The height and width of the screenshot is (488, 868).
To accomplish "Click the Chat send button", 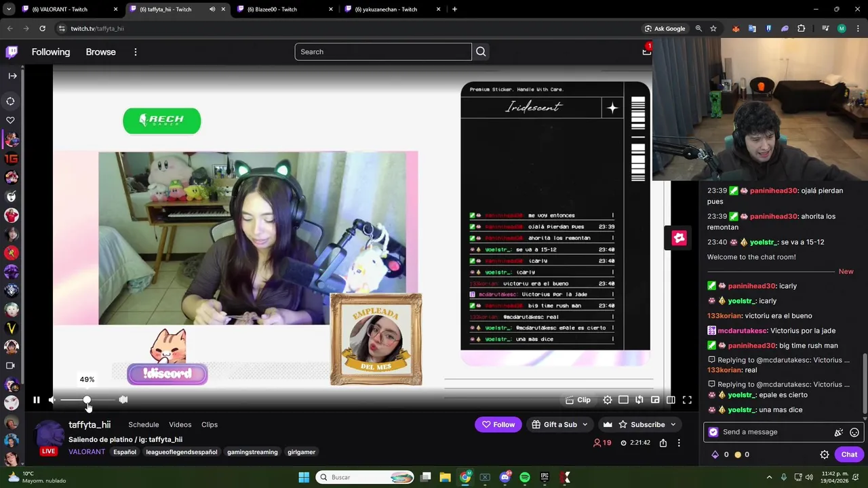I will 849,455.
